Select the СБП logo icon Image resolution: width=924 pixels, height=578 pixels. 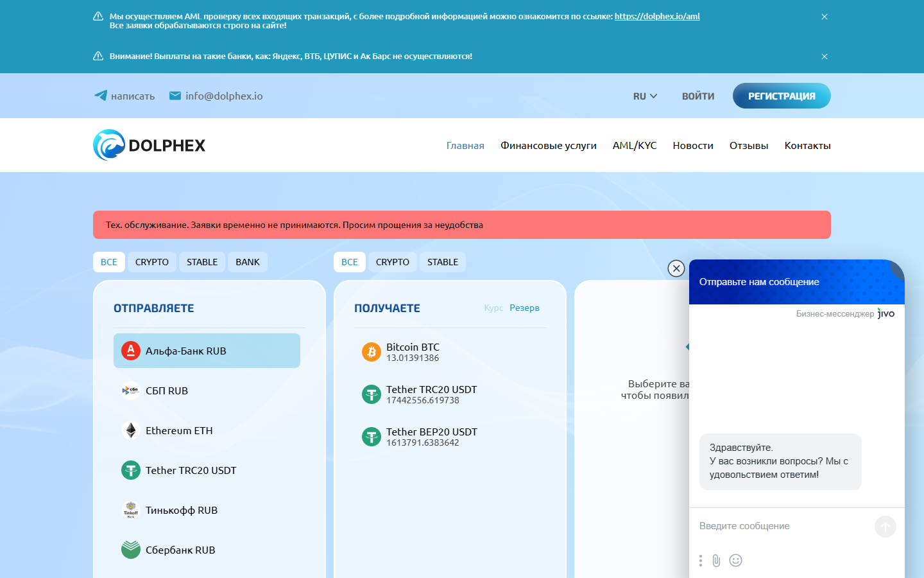[131, 390]
